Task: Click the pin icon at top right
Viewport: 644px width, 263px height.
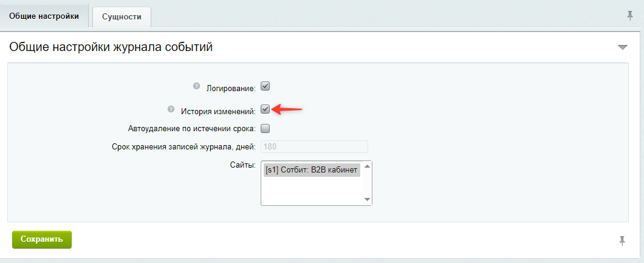Action: click(629, 16)
